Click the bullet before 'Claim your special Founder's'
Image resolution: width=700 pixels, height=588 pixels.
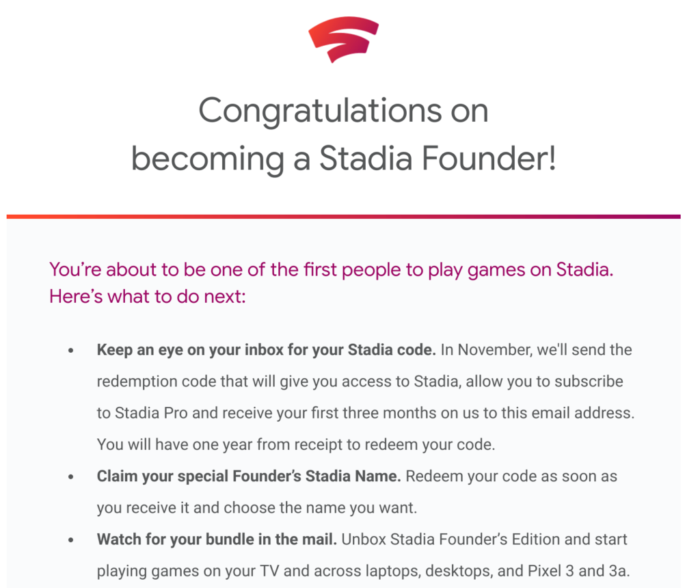pyautogui.click(x=70, y=477)
